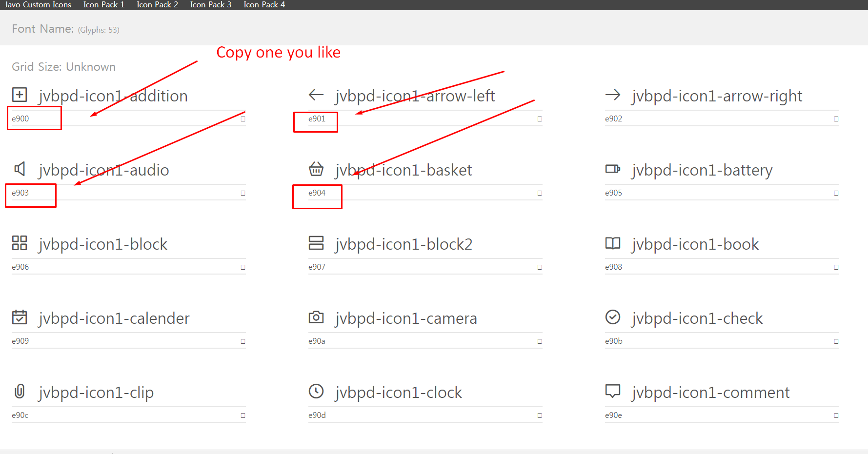Switch to Icon Pack 4
The width and height of the screenshot is (868, 454).
(264, 4)
